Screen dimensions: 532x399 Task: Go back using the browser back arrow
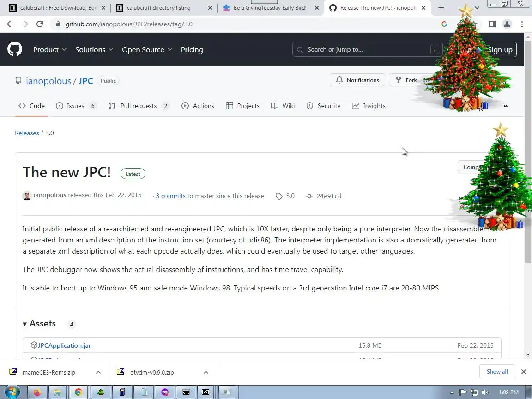(x=10, y=24)
